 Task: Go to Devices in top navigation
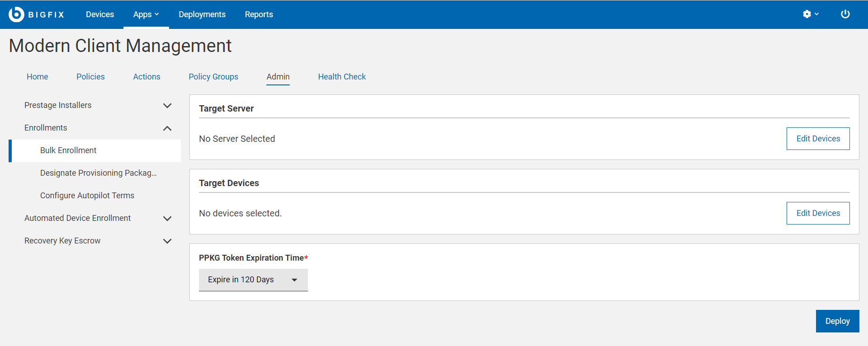100,14
